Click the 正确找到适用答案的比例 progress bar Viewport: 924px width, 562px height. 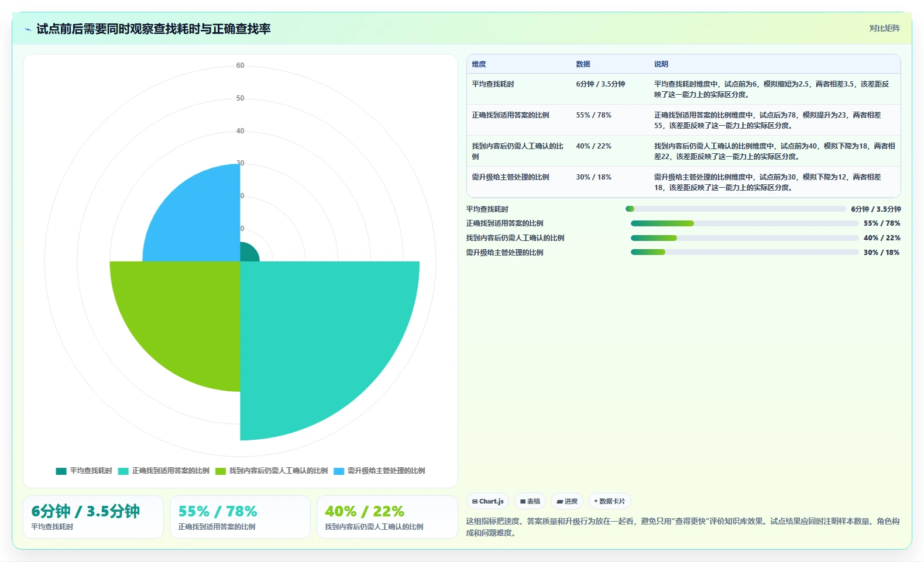tap(744, 223)
